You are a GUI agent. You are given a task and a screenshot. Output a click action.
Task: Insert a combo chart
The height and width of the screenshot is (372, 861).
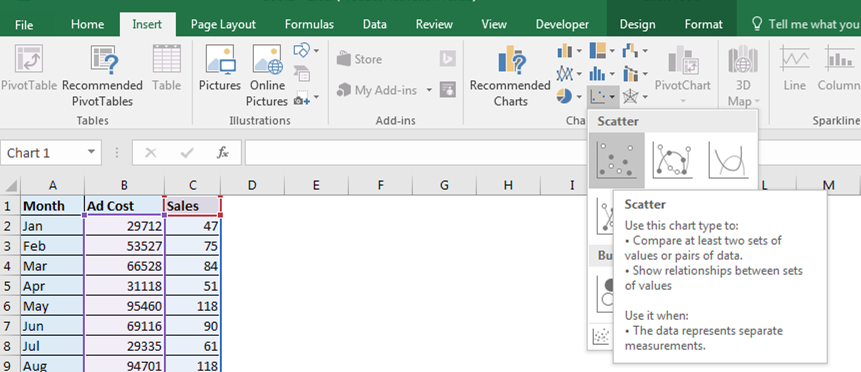[x=630, y=73]
